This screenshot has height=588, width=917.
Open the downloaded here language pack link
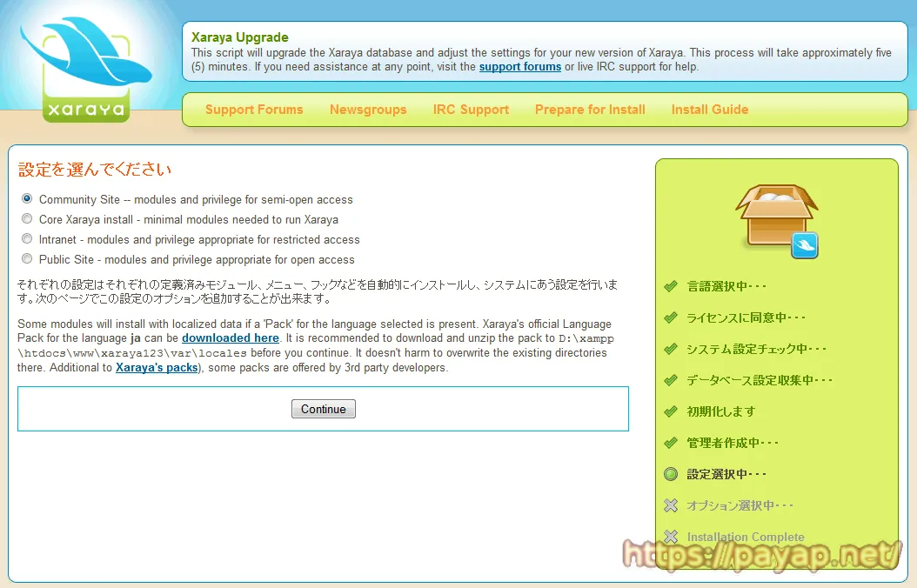click(231, 337)
